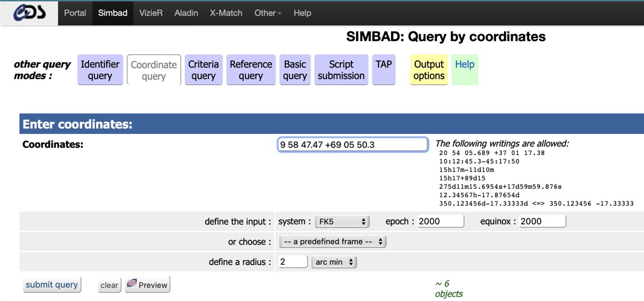Click the Preview button with Aladin icon
The width and height of the screenshot is (644, 301).
147,285
